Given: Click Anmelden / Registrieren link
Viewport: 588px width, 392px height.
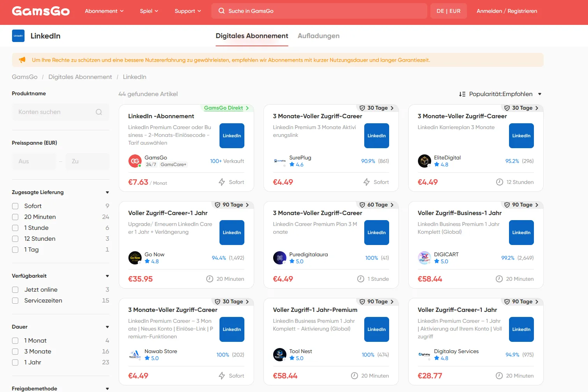Looking at the screenshot, I should tap(507, 11).
